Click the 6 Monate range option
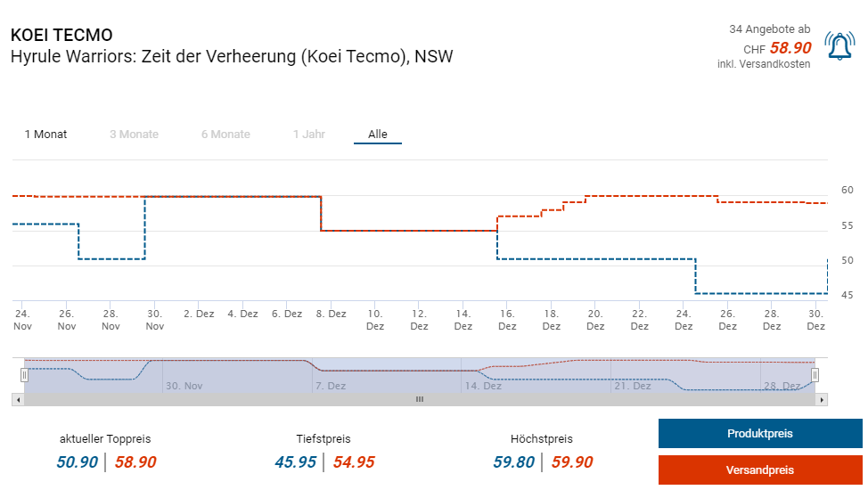This screenshot has height=490, width=868. click(x=225, y=135)
